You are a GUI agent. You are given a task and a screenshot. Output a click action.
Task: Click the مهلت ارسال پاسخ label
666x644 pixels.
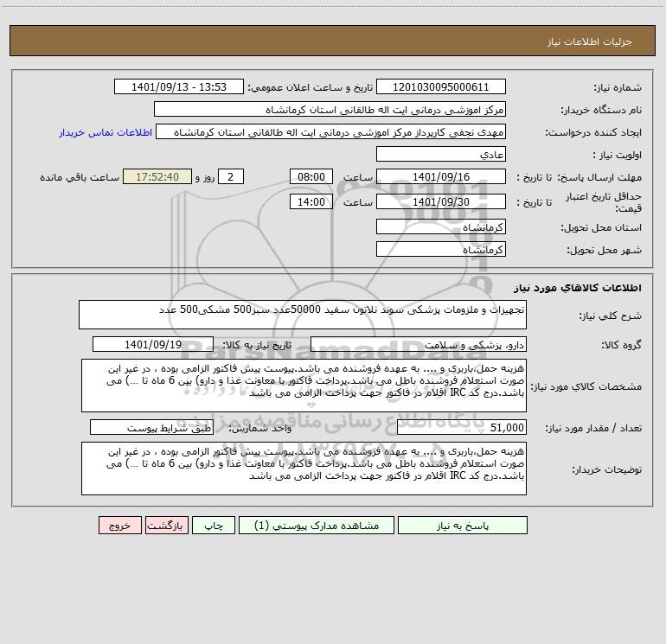click(599, 177)
